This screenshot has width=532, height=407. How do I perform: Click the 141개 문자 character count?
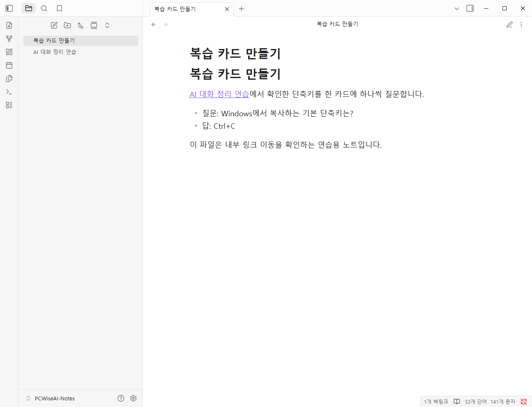click(x=503, y=402)
